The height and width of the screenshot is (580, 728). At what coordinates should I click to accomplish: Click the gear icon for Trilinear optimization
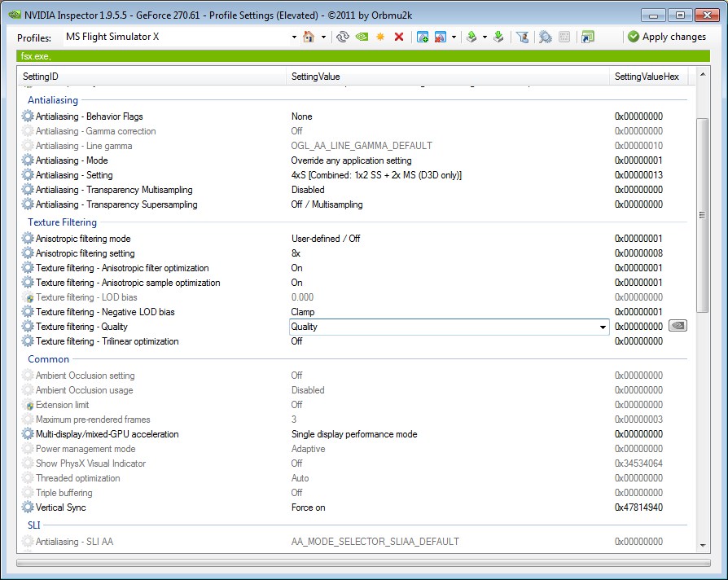(x=28, y=341)
